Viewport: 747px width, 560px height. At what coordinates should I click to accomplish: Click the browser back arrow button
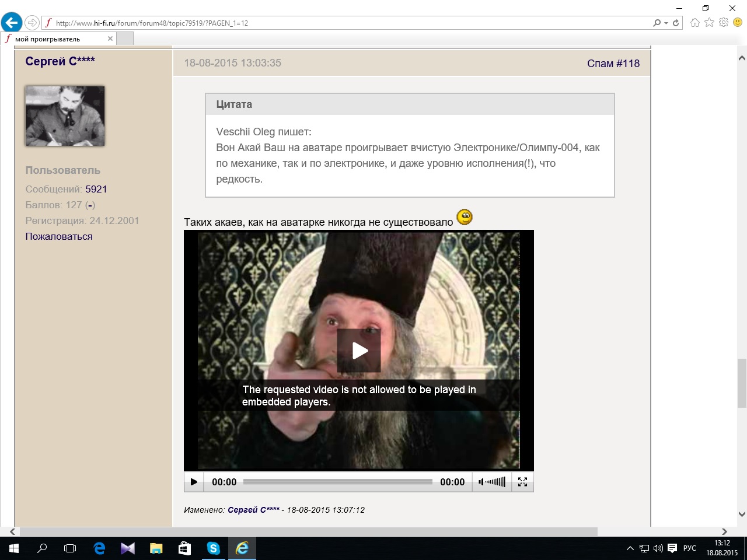pos(11,23)
